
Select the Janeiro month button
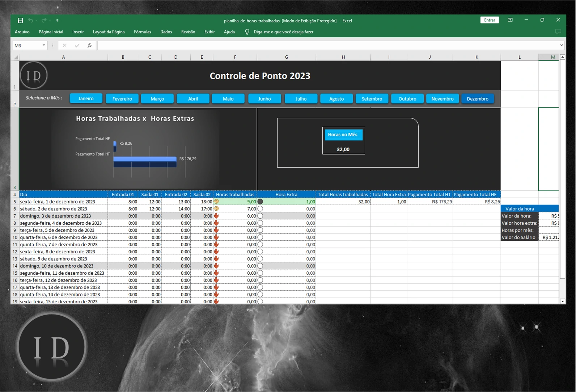tap(86, 98)
